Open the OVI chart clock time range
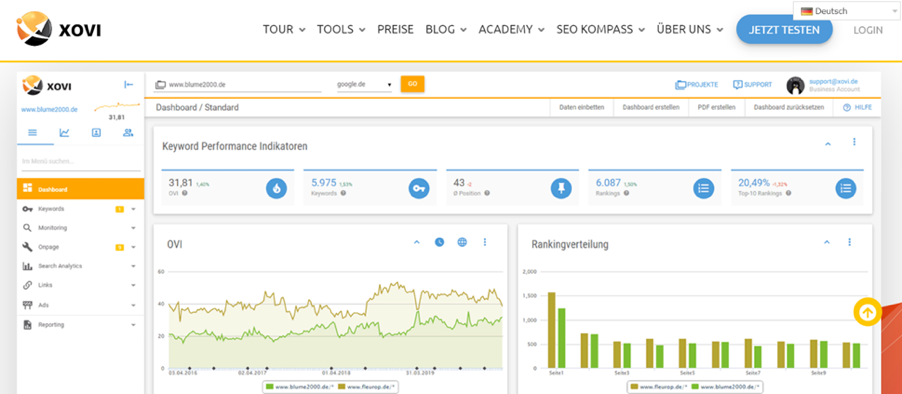Viewport: 902px width, 394px height. (x=439, y=242)
